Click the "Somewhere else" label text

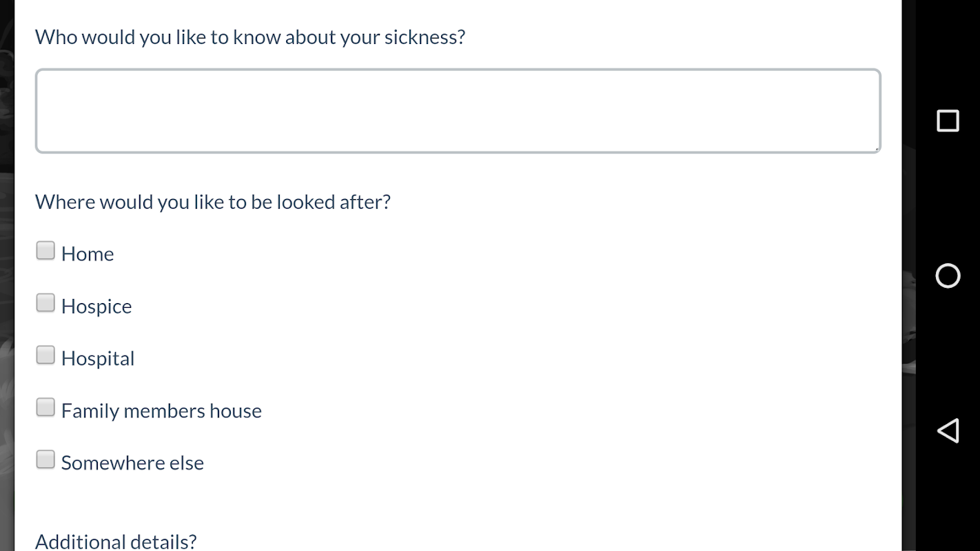coord(132,463)
